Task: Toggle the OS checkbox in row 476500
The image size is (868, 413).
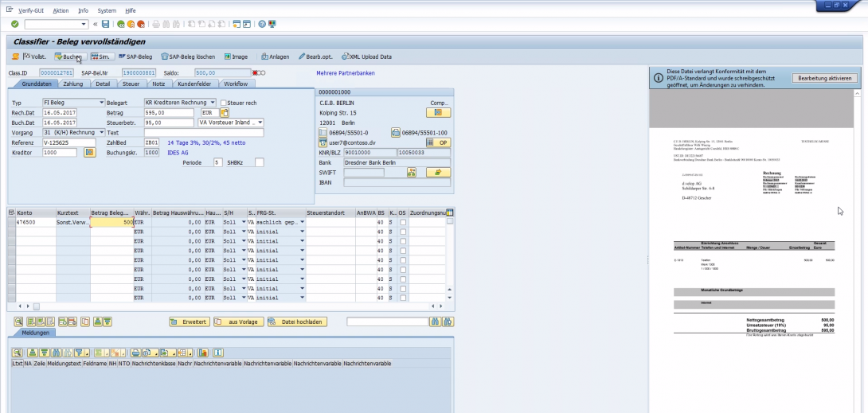Action: pyautogui.click(x=402, y=222)
